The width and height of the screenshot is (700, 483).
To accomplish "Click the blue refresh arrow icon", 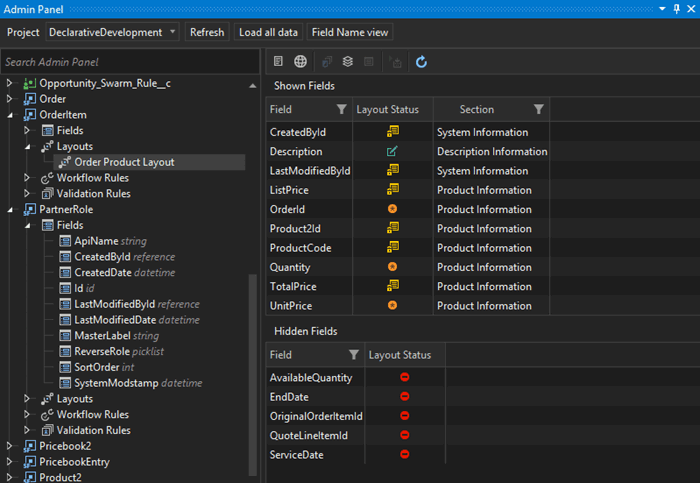I will [421, 62].
